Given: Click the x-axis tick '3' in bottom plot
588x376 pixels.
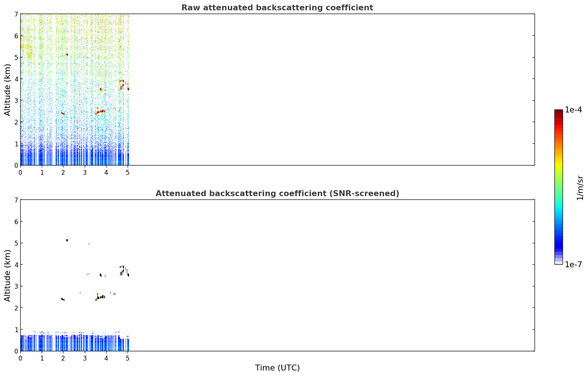Looking at the screenshot, I should (x=85, y=358).
